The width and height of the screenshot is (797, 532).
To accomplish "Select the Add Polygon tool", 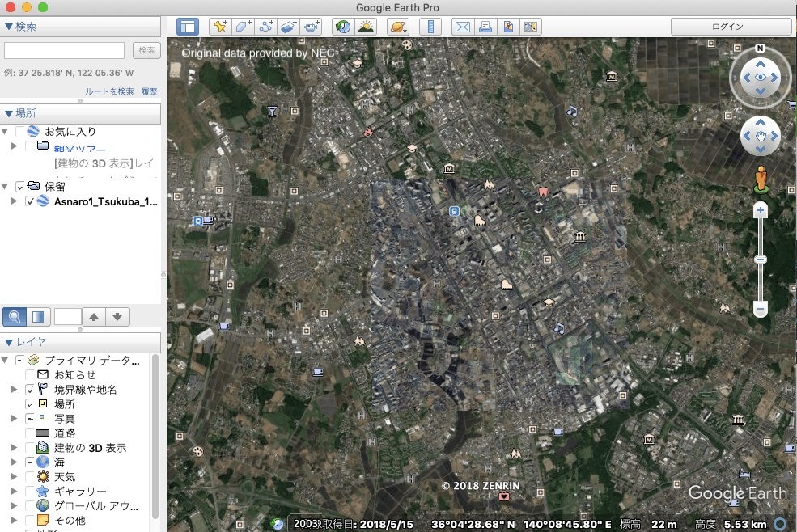I will click(x=244, y=27).
